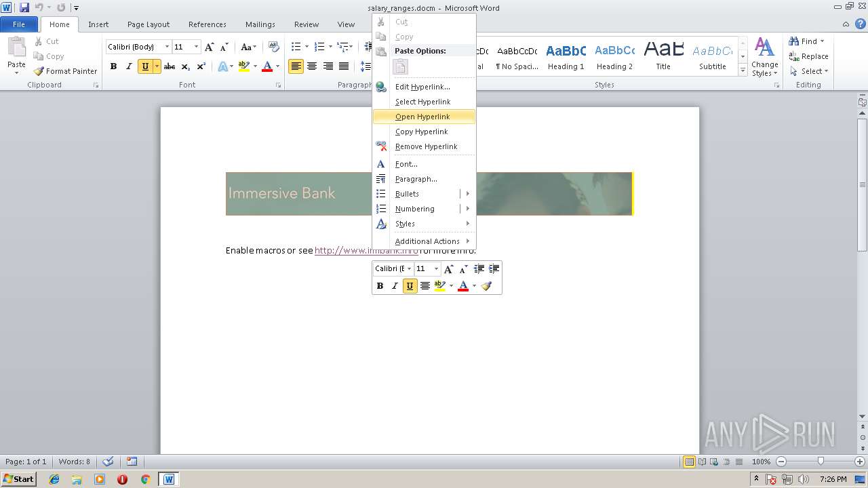Click Replace in Editing group
The height and width of the screenshot is (488, 868).
tap(808, 56)
